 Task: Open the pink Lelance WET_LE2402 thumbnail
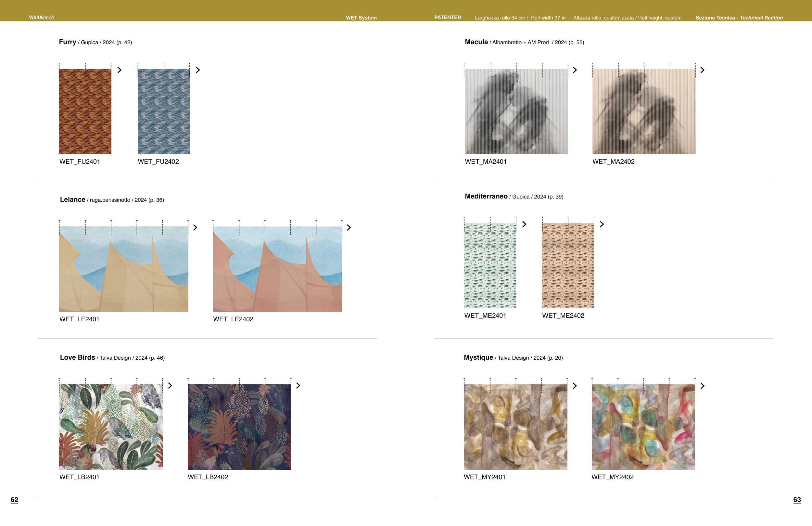click(277, 269)
